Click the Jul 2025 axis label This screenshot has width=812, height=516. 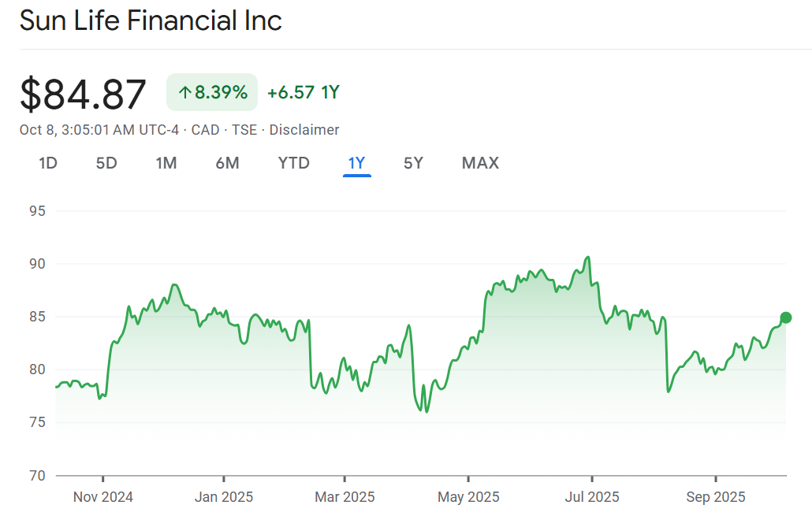tap(592, 497)
